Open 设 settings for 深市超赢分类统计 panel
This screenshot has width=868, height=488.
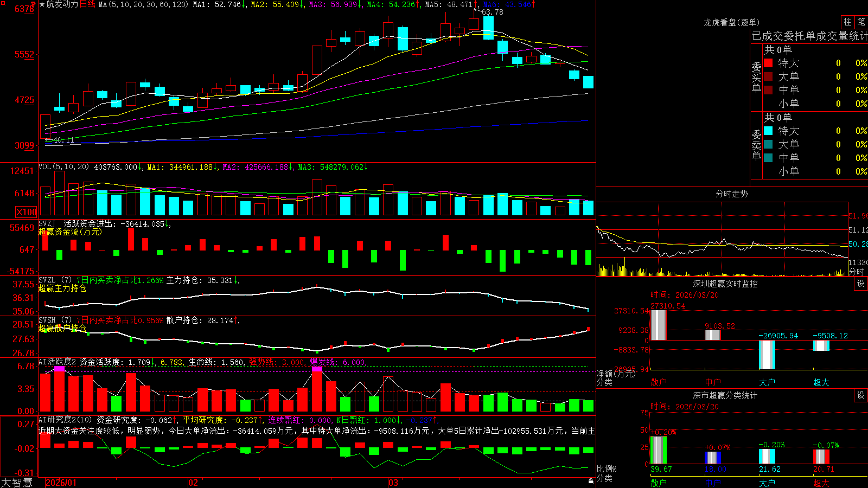tap(861, 395)
